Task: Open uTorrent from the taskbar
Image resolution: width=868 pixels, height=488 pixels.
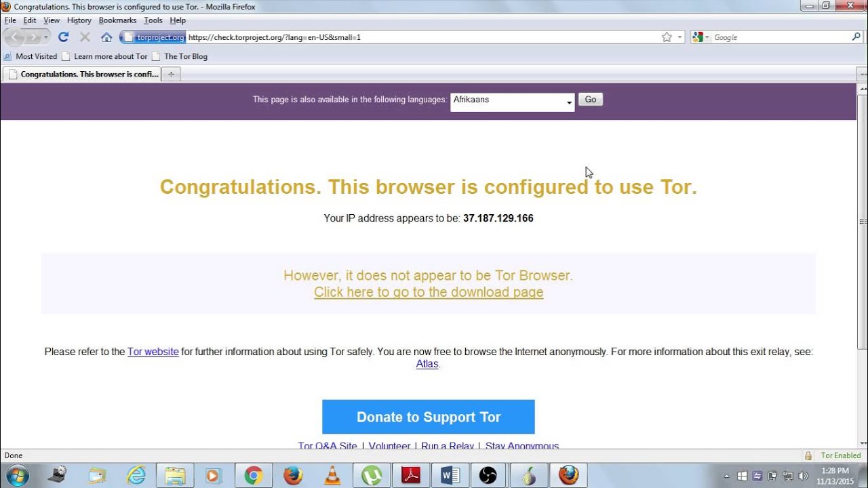Action: click(x=371, y=475)
